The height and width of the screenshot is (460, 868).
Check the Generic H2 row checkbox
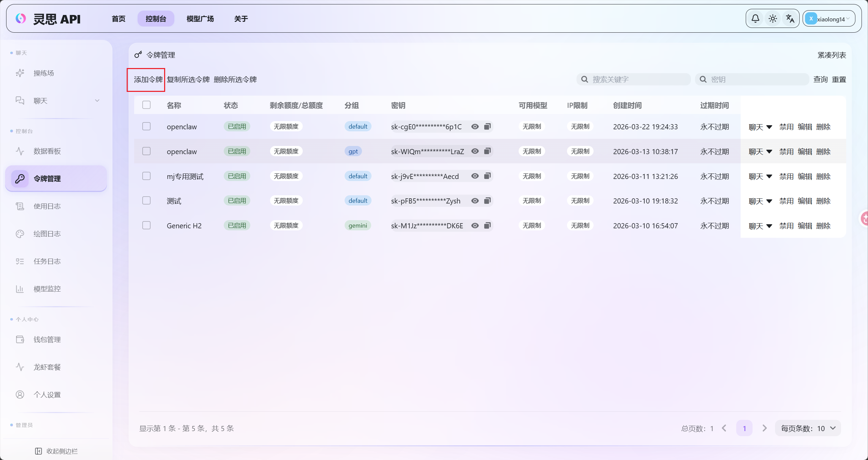point(146,225)
